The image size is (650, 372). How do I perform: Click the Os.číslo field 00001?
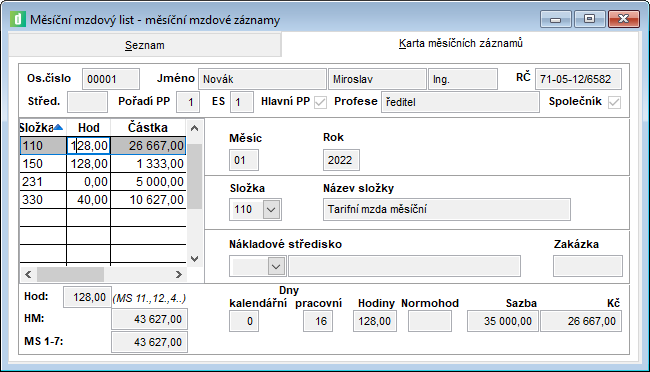pos(111,79)
